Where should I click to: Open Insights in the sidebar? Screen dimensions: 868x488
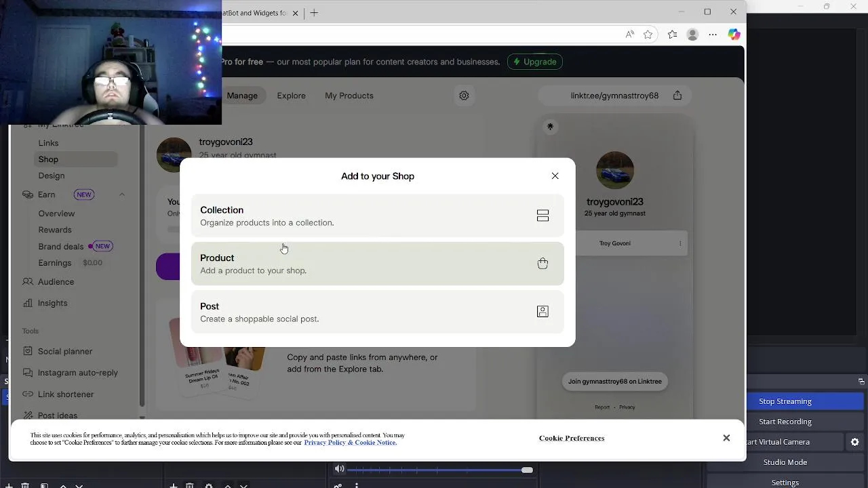(52, 303)
